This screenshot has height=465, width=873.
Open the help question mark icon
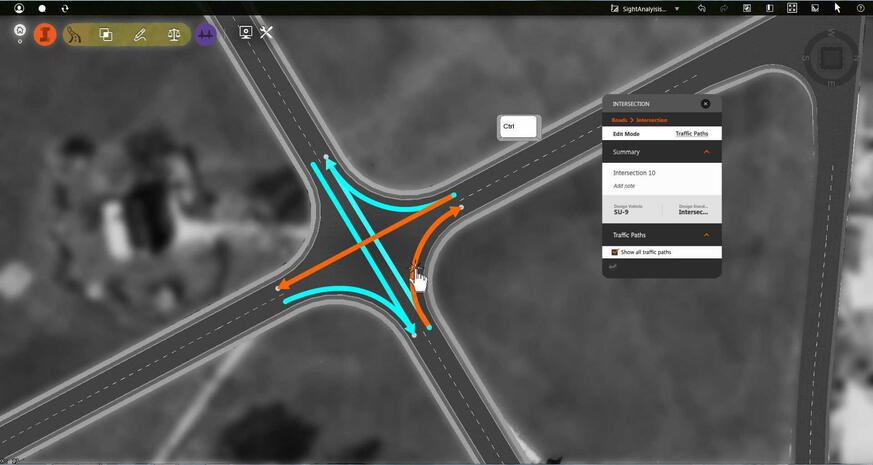(861, 8)
